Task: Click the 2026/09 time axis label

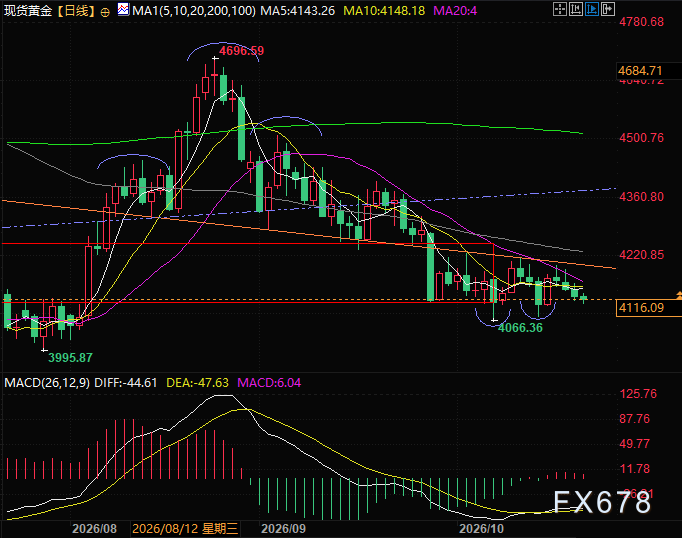Action: pyautogui.click(x=283, y=529)
